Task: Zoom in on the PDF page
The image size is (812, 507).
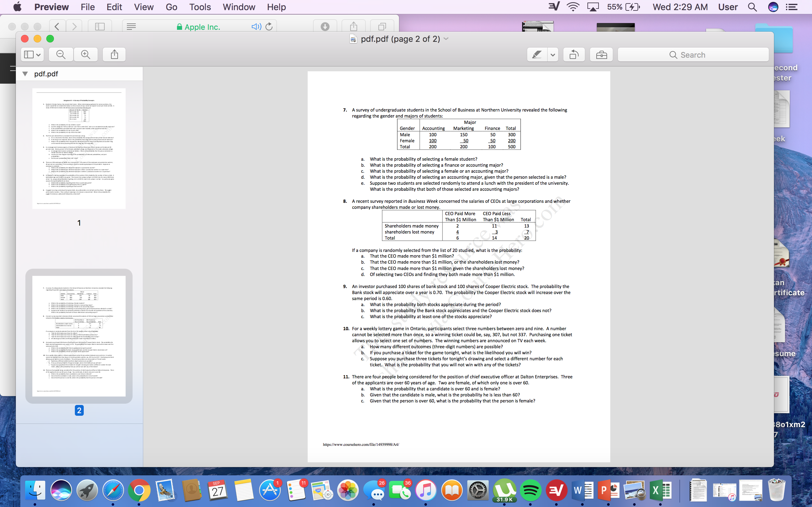Action: tap(86, 54)
